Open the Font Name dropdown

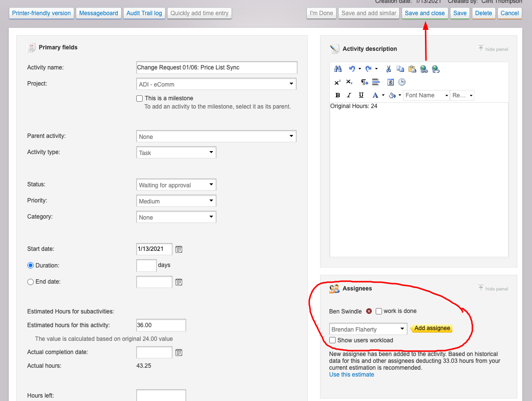[x=426, y=95]
